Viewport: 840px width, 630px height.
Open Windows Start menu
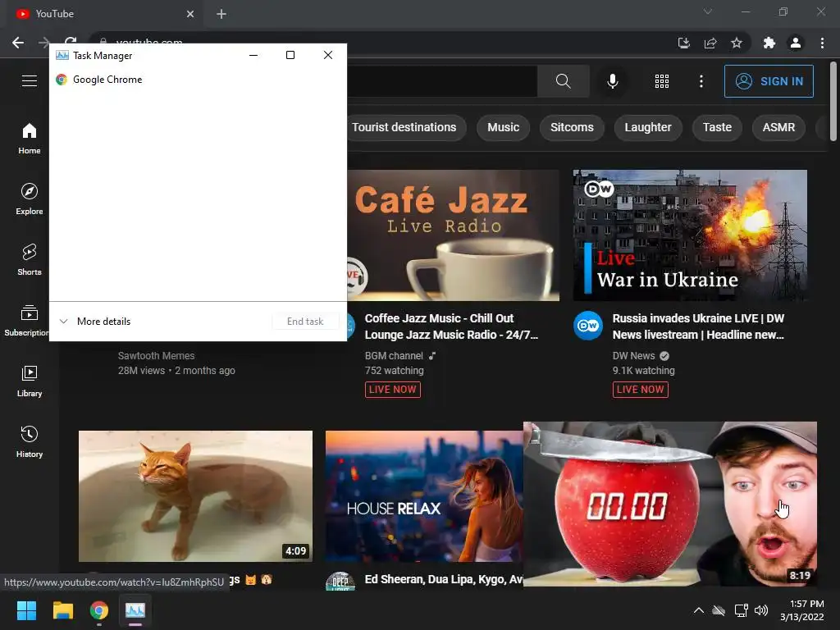pos(26,610)
